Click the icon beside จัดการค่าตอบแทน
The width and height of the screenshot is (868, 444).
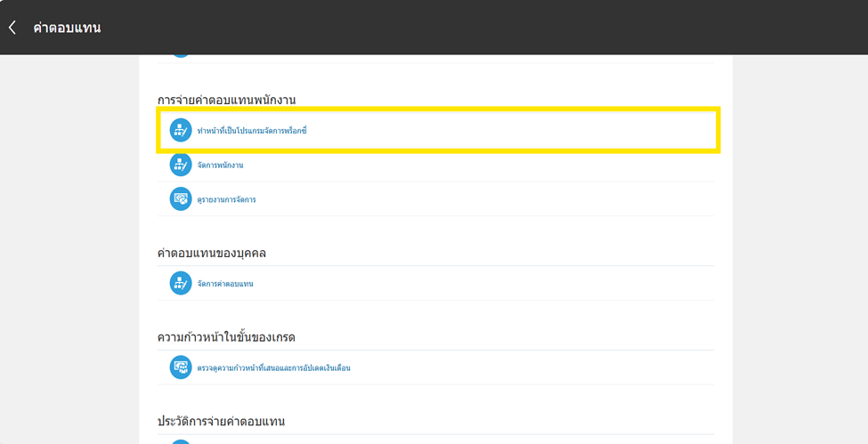click(x=181, y=283)
